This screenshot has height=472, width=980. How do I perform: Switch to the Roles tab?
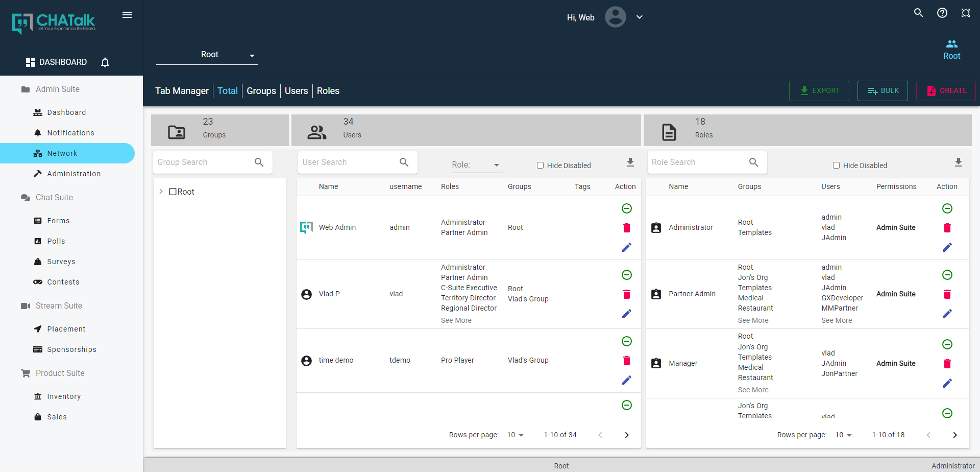328,91
